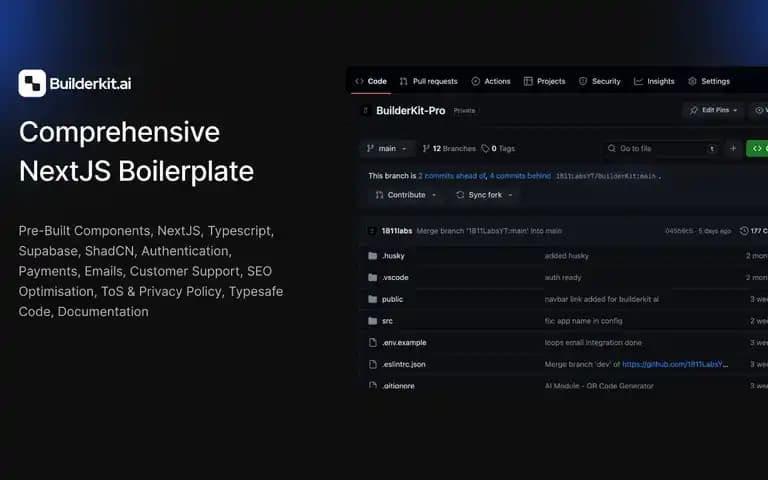Click the 'added husky' commit message
The width and height of the screenshot is (768, 480).
click(566, 256)
